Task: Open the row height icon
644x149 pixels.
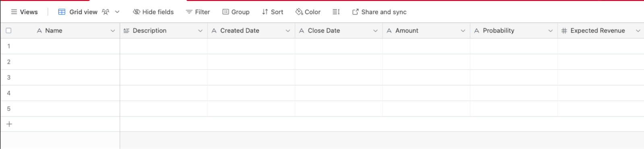Action: coord(336,12)
